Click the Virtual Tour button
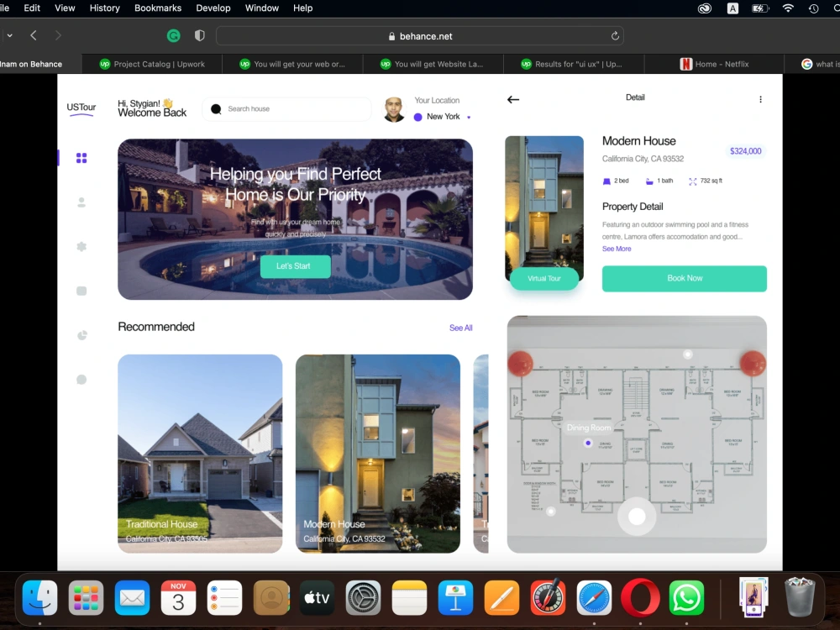The width and height of the screenshot is (840, 630). (544, 279)
